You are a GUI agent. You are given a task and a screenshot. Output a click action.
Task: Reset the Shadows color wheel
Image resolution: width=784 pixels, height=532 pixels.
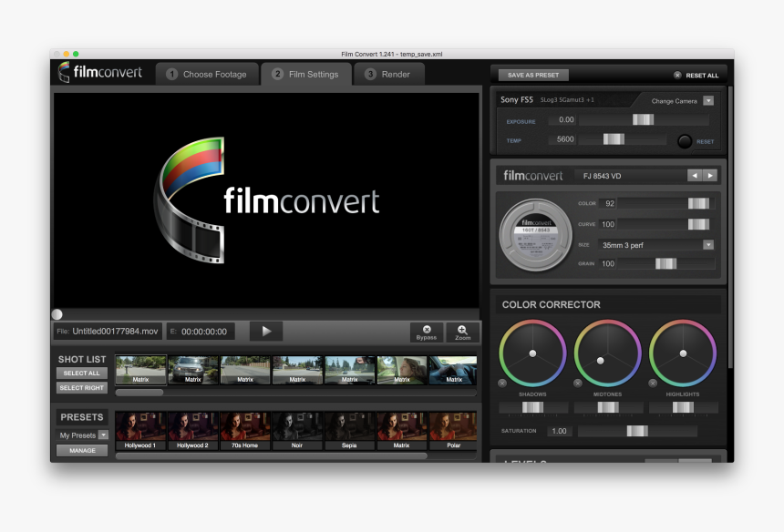point(502,384)
